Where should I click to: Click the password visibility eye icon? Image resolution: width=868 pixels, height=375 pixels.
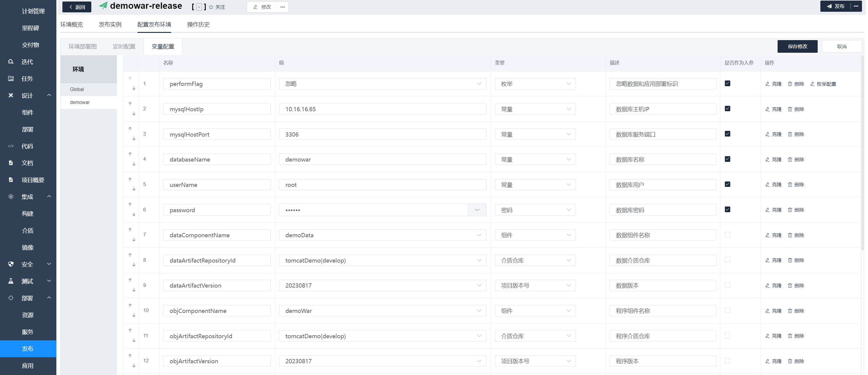click(477, 210)
